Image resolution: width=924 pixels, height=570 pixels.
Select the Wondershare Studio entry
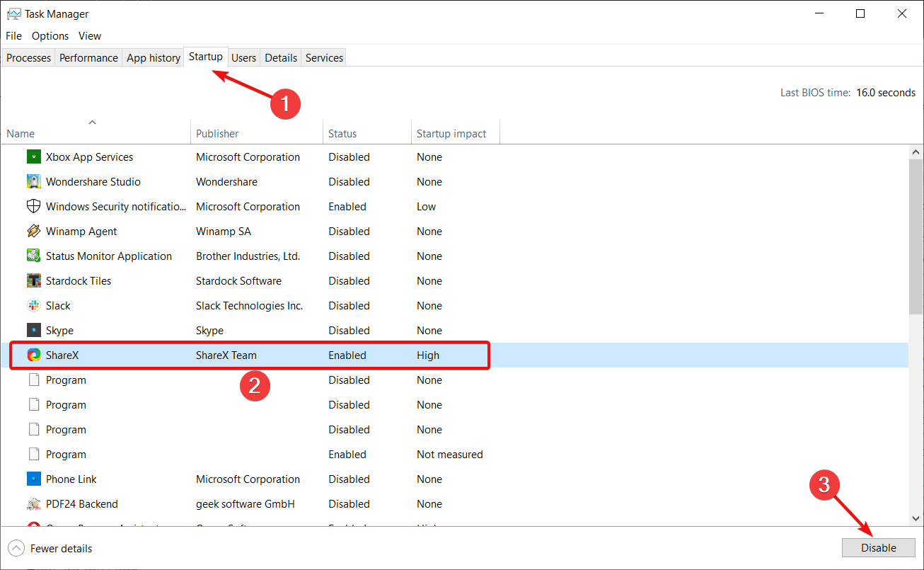point(93,182)
